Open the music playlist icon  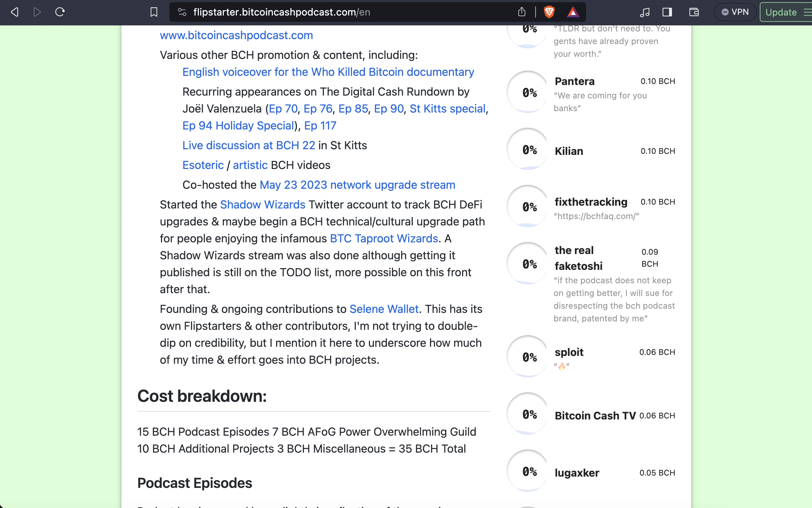click(644, 12)
